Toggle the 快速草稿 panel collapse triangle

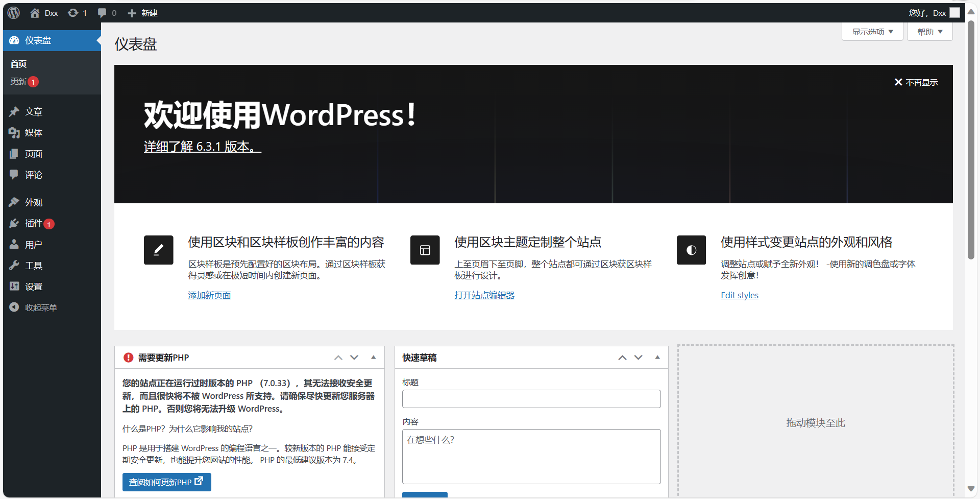657,358
